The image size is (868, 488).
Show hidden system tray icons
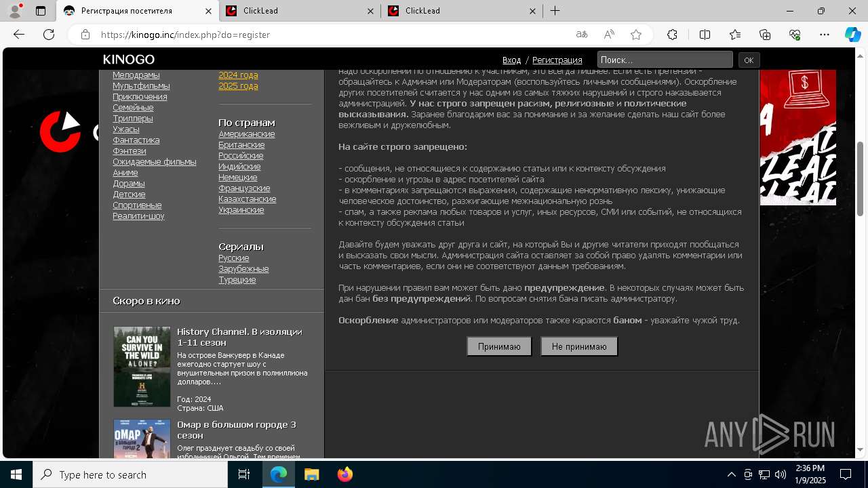coord(731,474)
